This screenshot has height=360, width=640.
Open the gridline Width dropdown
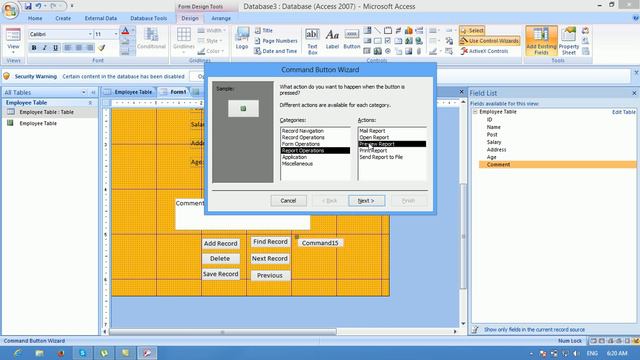(211, 31)
